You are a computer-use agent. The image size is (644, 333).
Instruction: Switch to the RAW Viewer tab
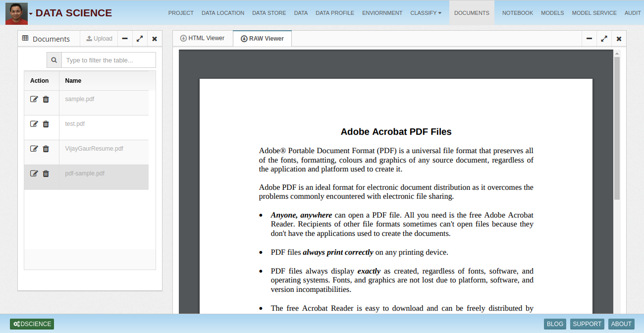point(262,39)
